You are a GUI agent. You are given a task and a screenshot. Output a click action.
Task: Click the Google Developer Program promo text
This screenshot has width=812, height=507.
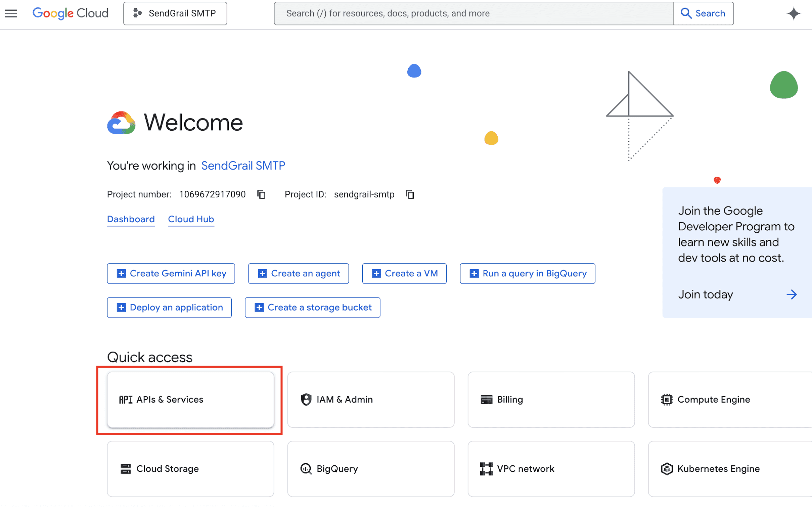click(736, 234)
